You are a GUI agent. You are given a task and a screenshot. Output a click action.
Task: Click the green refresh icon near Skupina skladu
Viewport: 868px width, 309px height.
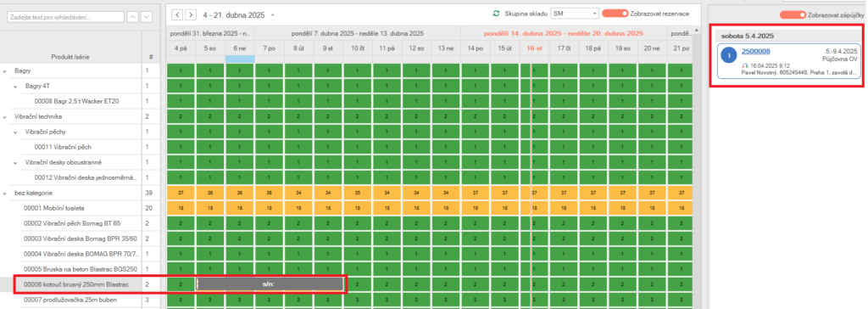point(496,14)
